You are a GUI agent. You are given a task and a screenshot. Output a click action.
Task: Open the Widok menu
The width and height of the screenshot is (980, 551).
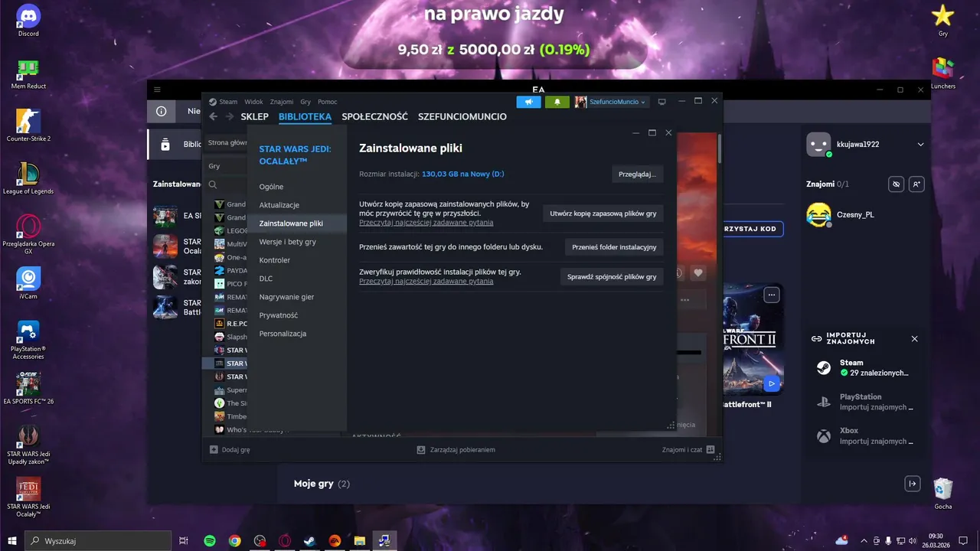(x=253, y=102)
